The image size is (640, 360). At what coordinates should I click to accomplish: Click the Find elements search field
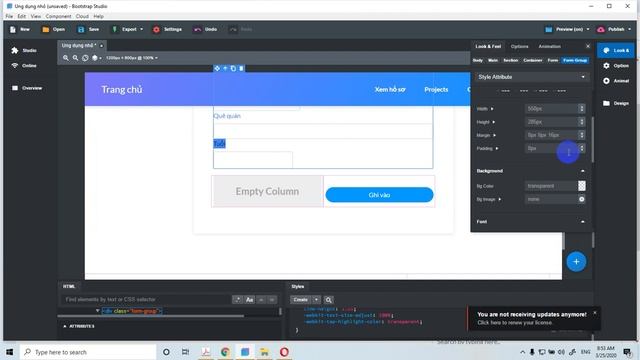(x=146, y=300)
